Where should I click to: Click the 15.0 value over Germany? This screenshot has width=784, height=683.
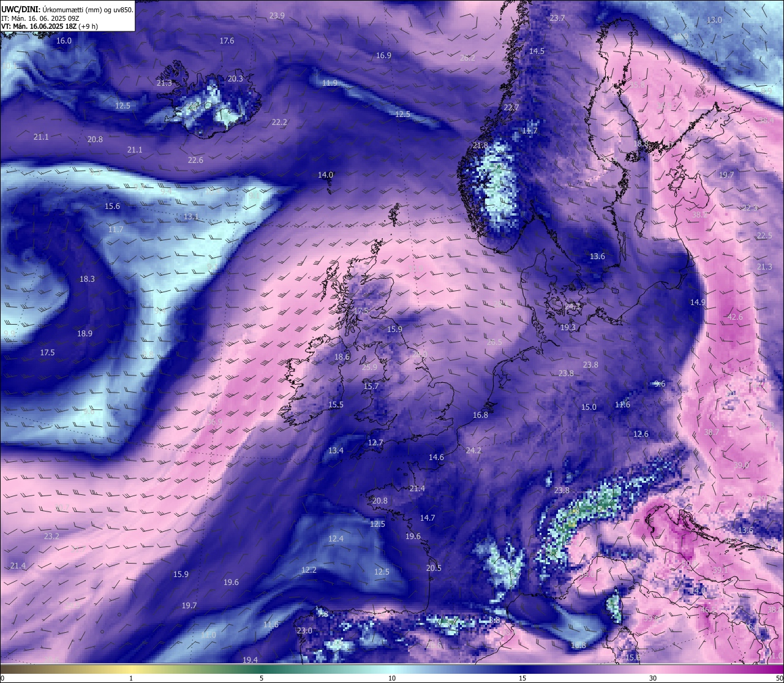point(589,407)
